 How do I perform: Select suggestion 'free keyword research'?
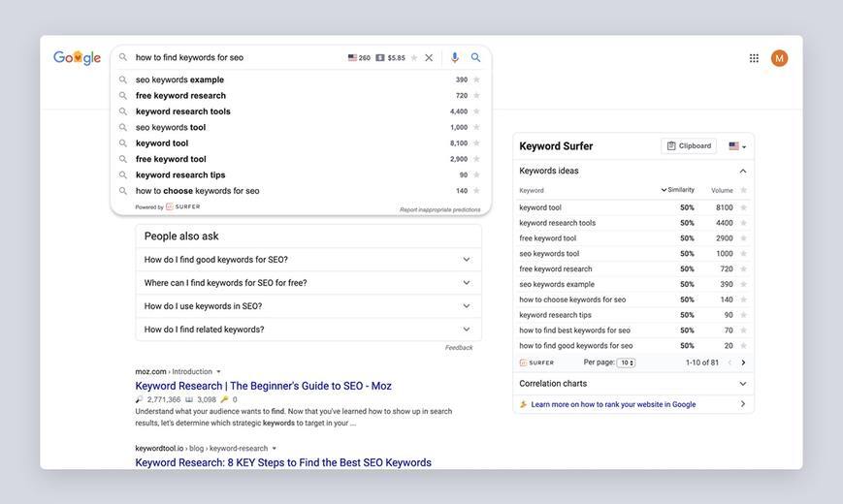tap(180, 96)
